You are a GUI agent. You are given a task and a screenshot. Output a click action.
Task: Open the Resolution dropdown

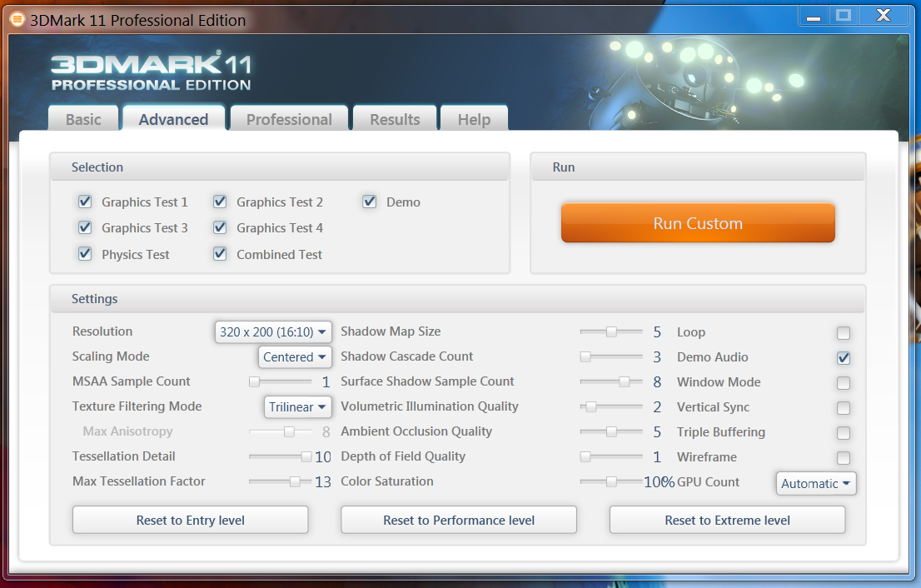click(x=273, y=331)
